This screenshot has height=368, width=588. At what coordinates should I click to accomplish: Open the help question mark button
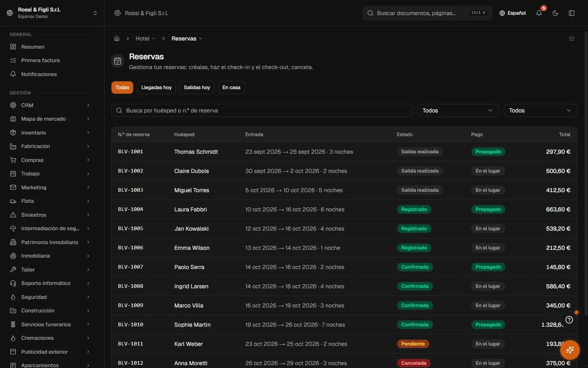click(569, 320)
